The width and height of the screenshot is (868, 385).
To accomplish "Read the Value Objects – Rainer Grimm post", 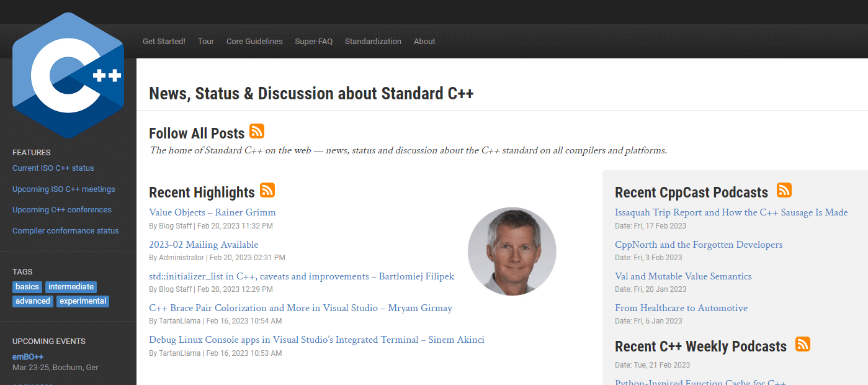I will 212,212.
